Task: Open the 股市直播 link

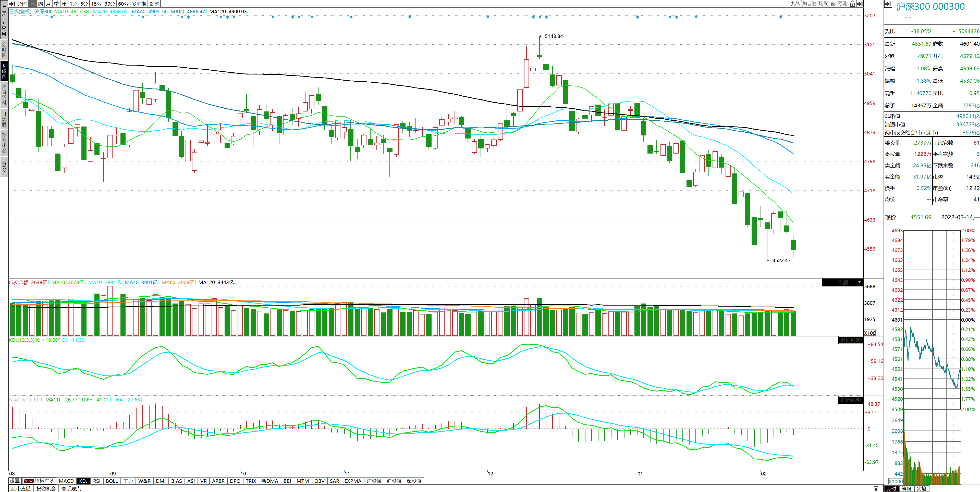Action: 21,489
